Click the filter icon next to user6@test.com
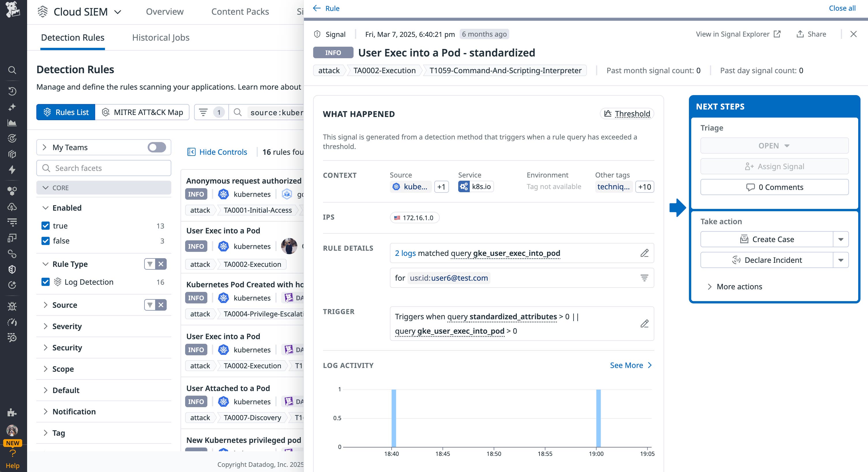Screen dimensions: 868x472 [x=645, y=278]
